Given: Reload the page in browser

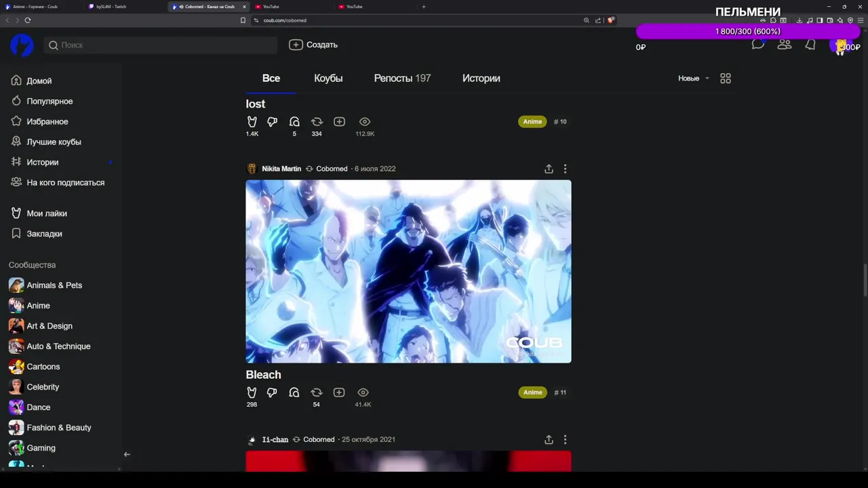Looking at the screenshot, I should (x=27, y=20).
